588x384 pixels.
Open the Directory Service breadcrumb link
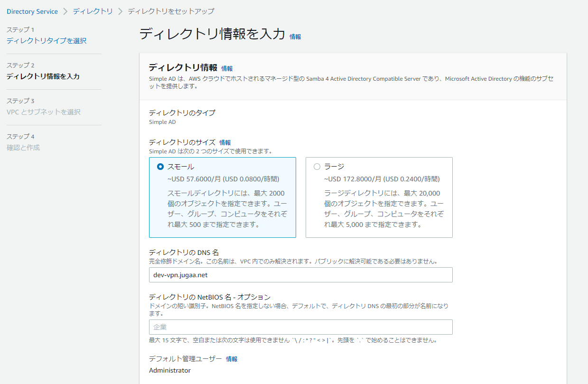tap(32, 11)
